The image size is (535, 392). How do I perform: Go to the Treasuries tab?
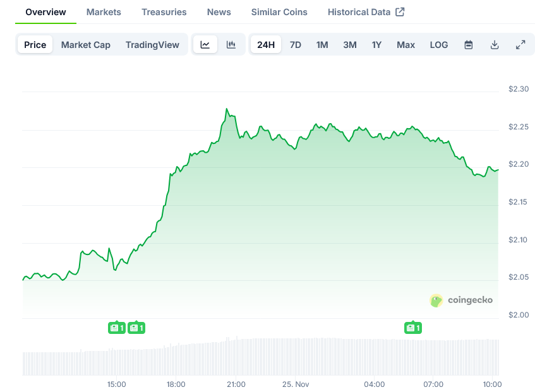point(164,12)
